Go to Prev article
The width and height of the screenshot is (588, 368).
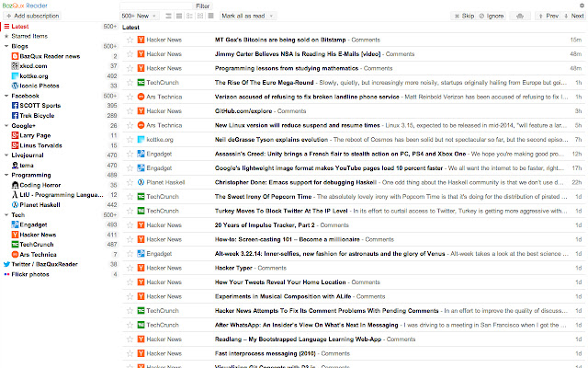coord(548,17)
